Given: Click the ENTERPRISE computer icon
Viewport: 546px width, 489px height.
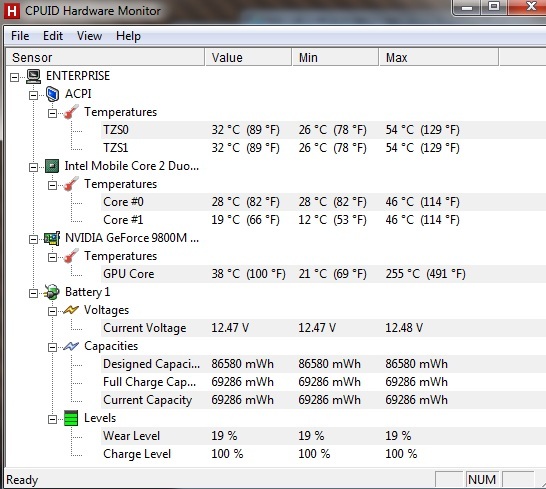Looking at the screenshot, I should pos(33,76).
